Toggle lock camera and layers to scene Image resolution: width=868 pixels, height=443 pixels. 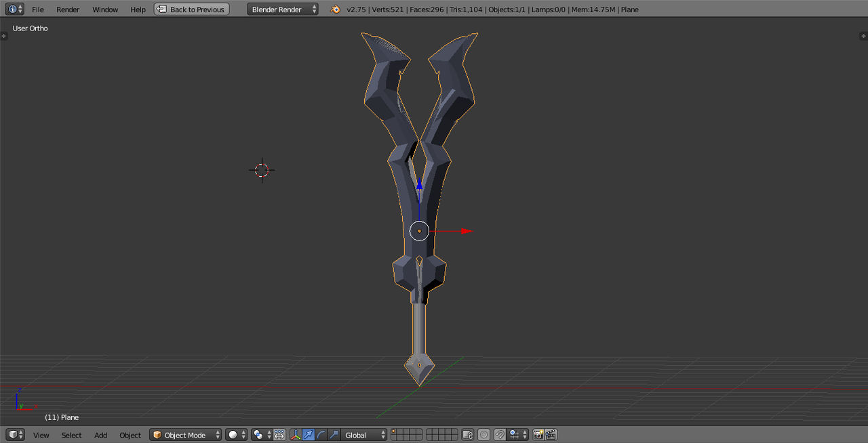(468, 435)
